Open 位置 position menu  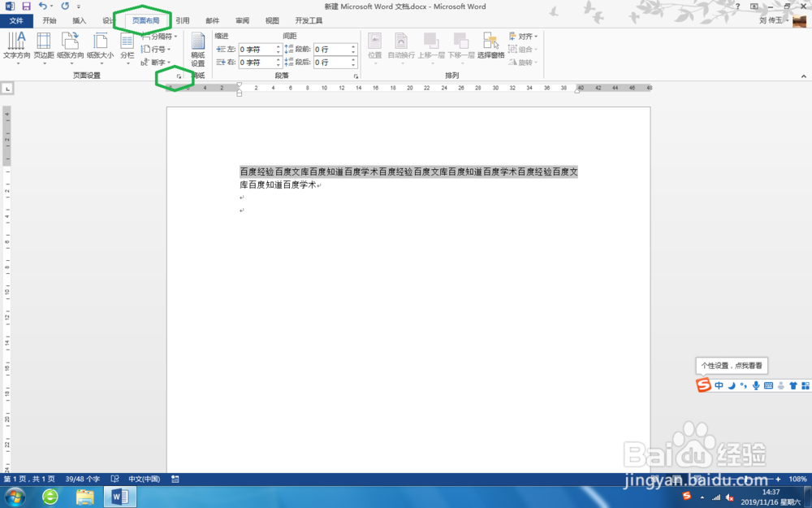point(375,48)
